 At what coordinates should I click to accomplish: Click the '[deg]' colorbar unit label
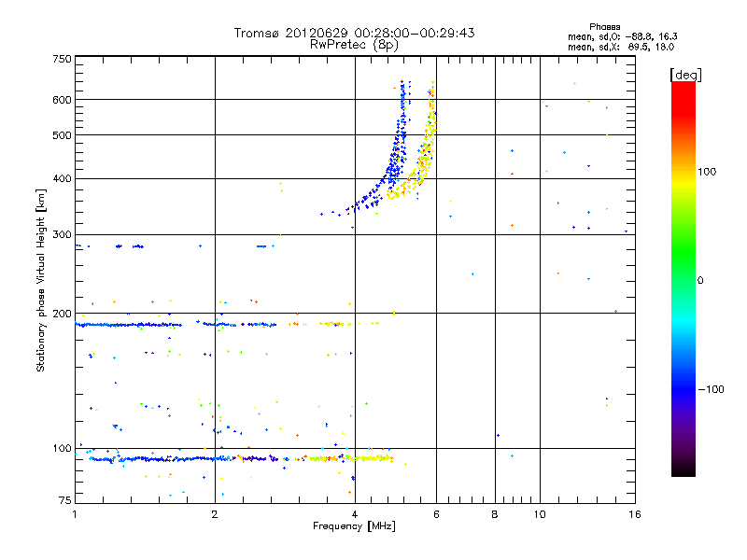click(685, 75)
